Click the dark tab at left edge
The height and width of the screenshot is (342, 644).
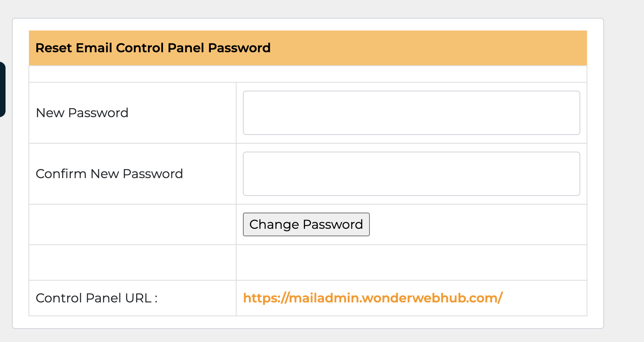click(x=2, y=89)
